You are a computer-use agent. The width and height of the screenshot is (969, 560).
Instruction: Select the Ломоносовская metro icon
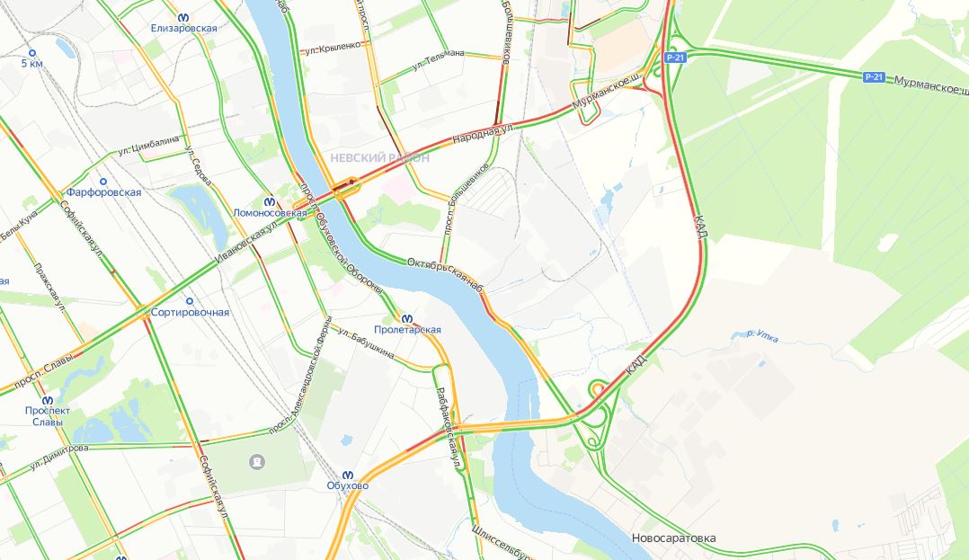[x=270, y=202]
